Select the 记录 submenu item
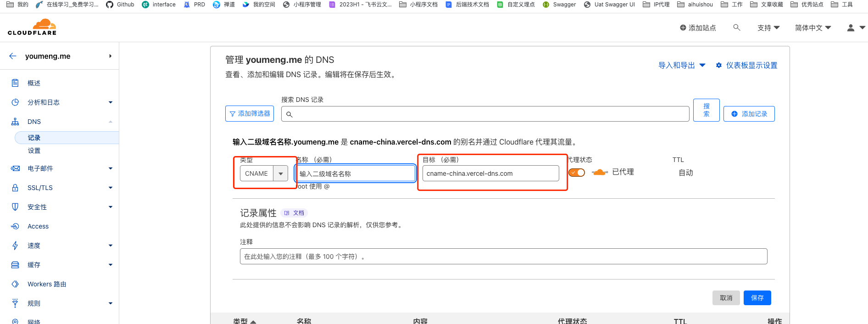 (x=67, y=138)
